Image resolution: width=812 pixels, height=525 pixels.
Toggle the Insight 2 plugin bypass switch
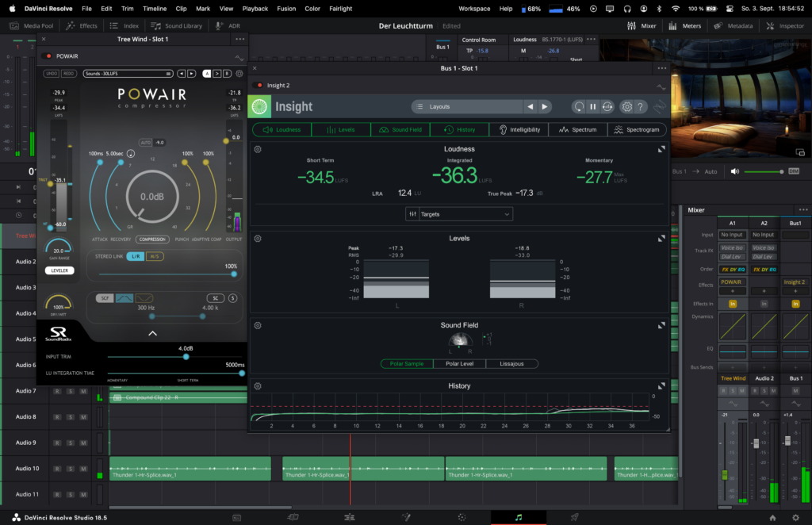coord(259,86)
